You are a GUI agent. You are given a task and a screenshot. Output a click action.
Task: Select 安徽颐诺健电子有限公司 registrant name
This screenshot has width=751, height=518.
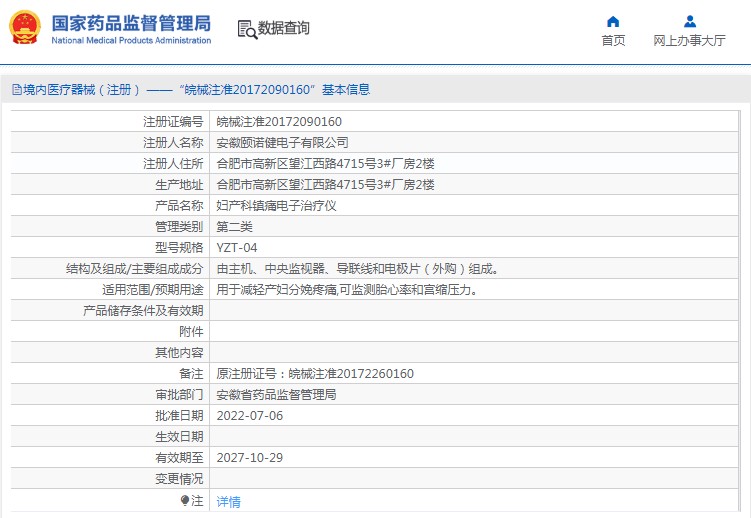283,143
